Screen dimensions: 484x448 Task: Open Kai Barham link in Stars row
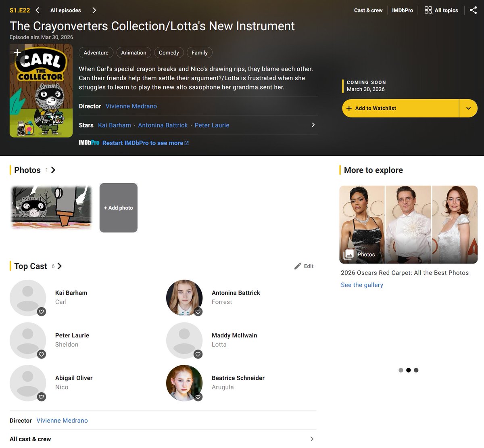tap(115, 125)
